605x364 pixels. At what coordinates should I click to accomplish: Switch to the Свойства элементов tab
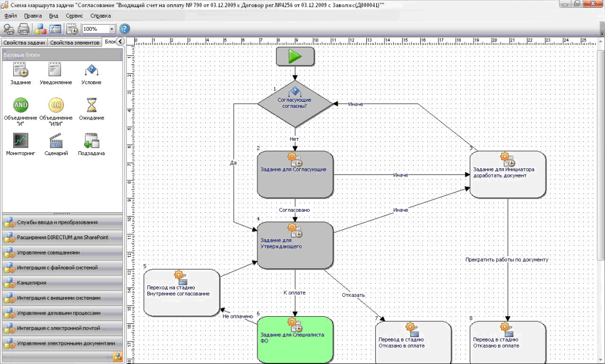75,42
